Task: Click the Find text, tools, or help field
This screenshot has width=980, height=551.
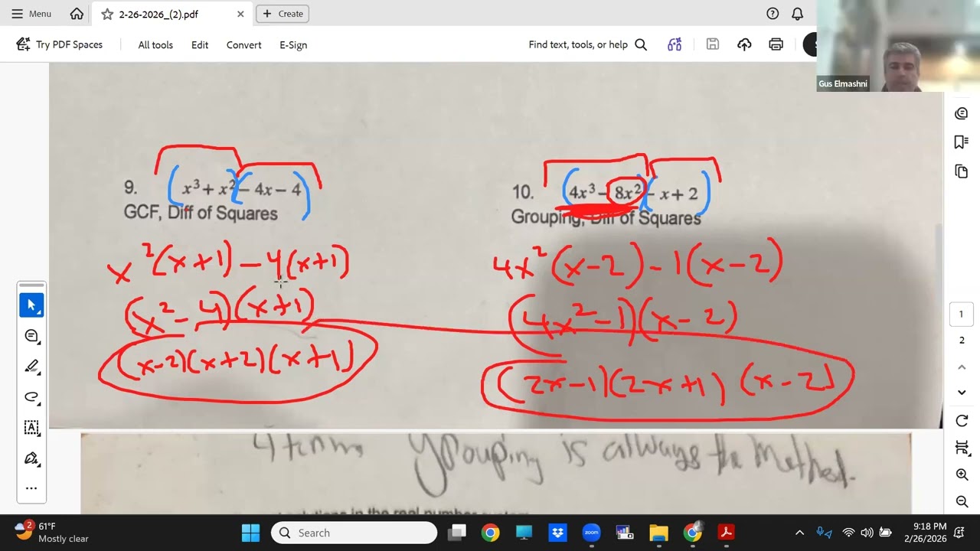Action: click(x=587, y=44)
